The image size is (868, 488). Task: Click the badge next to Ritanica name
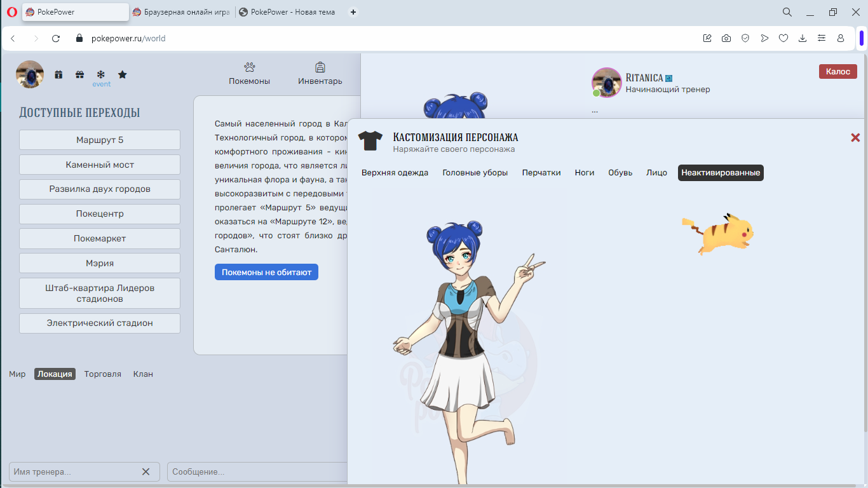[x=668, y=78]
